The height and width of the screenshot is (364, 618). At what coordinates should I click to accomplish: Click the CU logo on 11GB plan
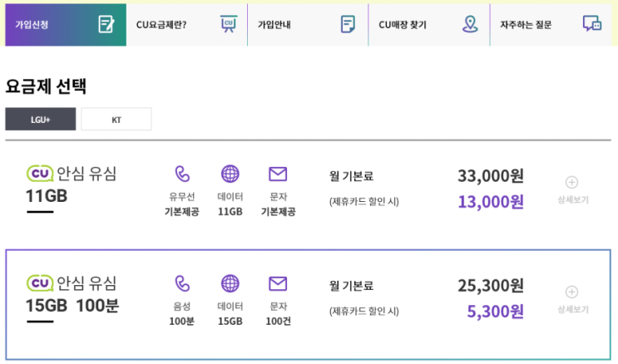click(40, 174)
